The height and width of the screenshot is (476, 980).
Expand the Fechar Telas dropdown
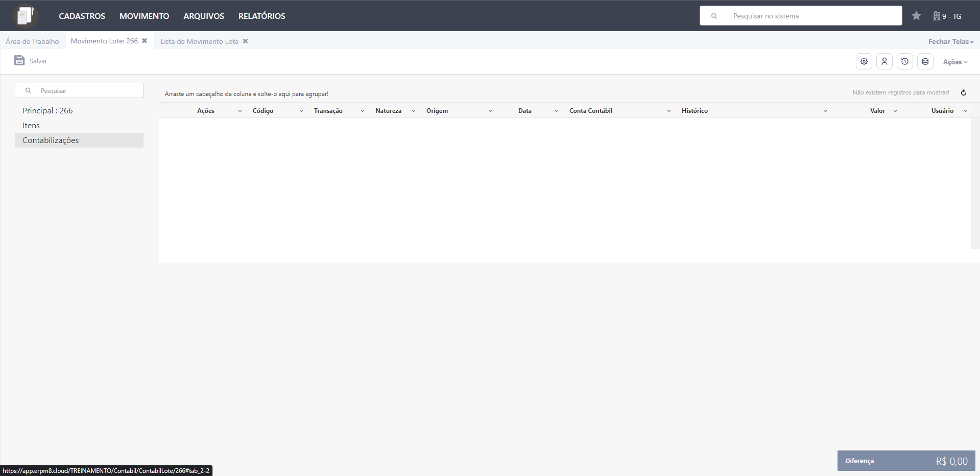tap(951, 41)
